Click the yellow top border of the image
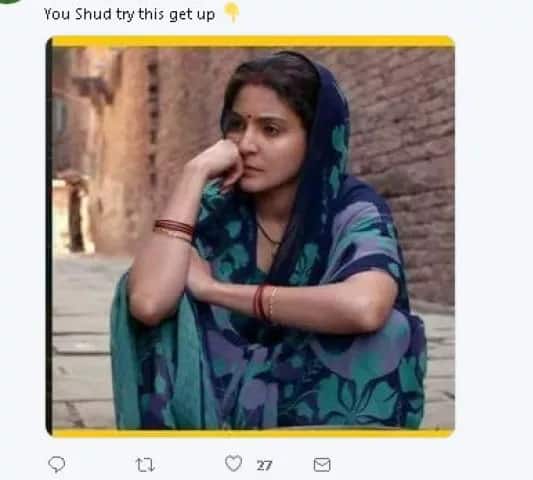Screen dimensions: 533x480 coord(253,41)
